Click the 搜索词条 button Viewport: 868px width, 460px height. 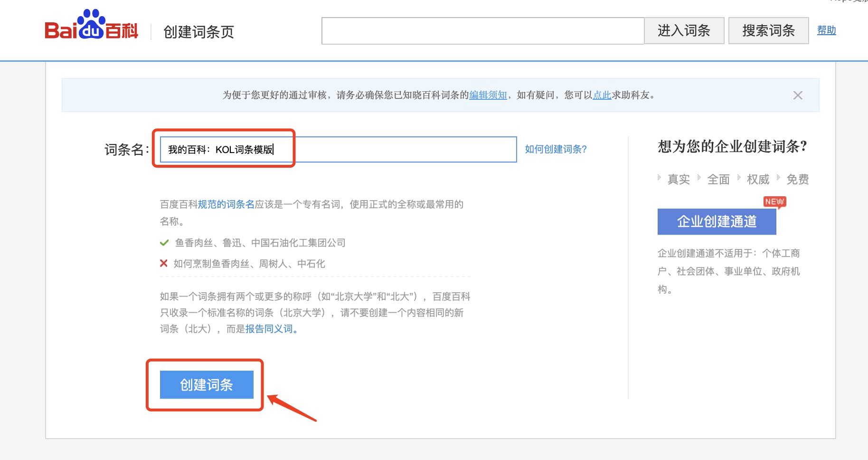(x=768, y=31)
